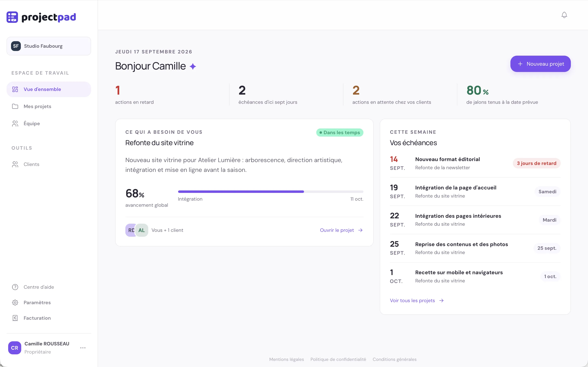Open Paramètres gear icon
The image size is (588, 367).
(15, 302)
